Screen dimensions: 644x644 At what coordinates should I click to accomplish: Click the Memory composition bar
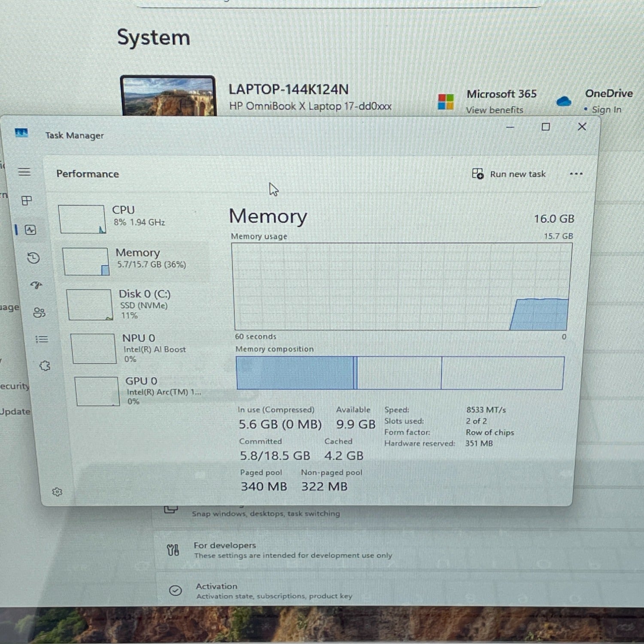(399, 373)
